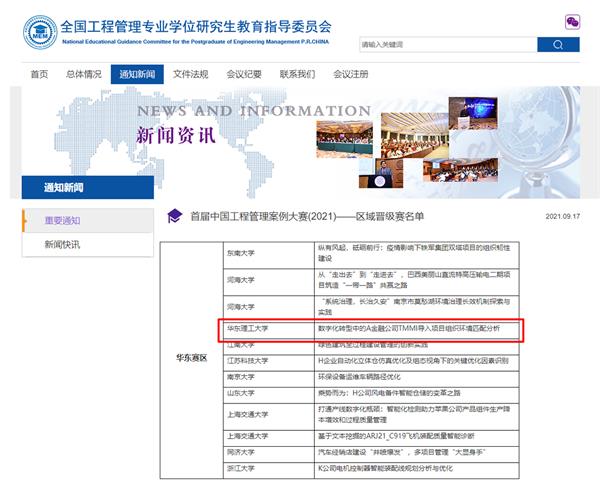Click the case title starting with 打通产线数字化瓶颈
This screenshot has height=487, width=600.
[414, 415]
